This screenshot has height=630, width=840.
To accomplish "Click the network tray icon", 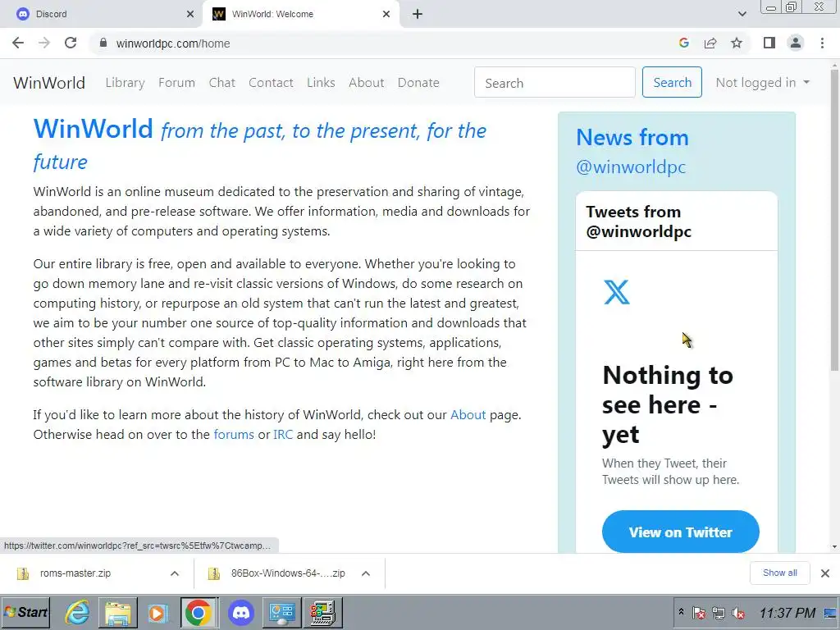I will pyautogui.click(x=719, y=613).
